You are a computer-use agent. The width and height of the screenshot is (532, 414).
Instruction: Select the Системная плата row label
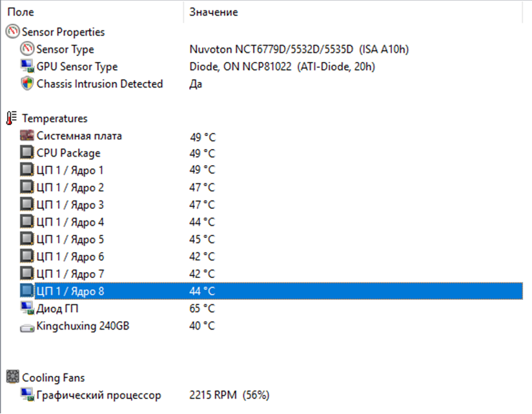[x=79, y=136]
